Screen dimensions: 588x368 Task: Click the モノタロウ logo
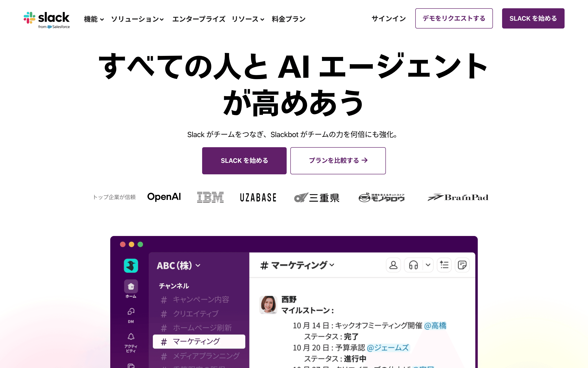[382, 197]
